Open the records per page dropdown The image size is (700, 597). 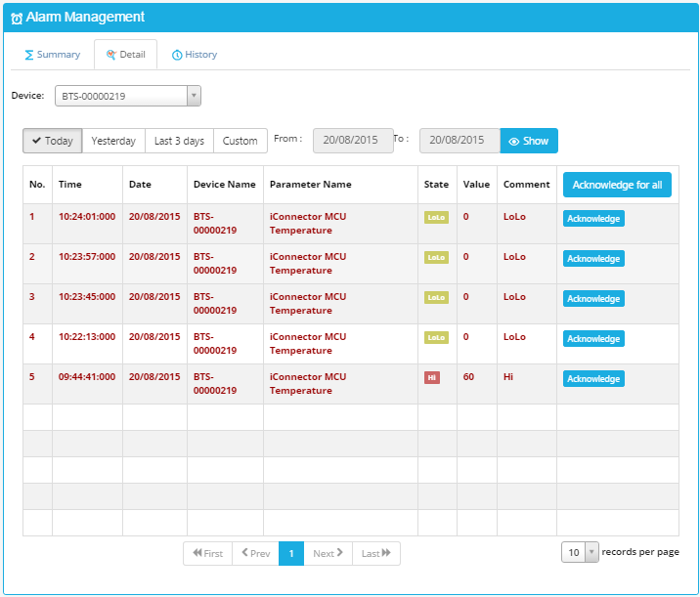[x=580, y=552]
